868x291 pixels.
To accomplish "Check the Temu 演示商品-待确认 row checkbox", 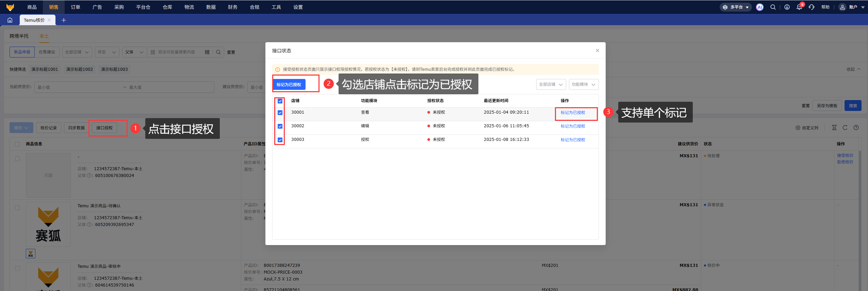I will 17,208.
